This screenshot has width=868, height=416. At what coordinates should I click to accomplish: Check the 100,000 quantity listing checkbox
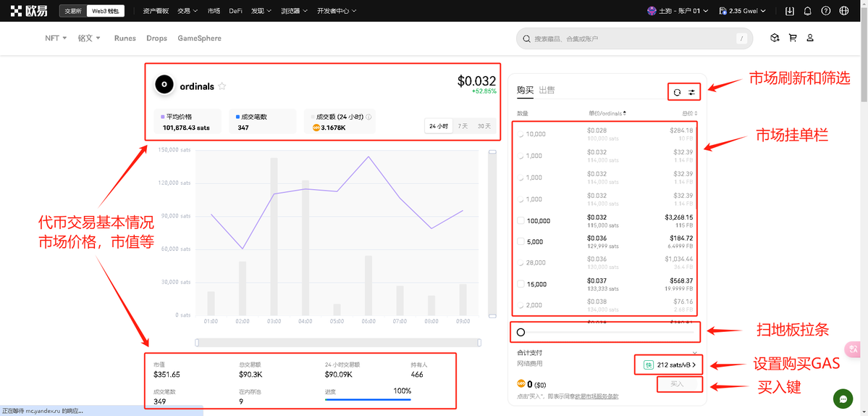tap(521, 220)
